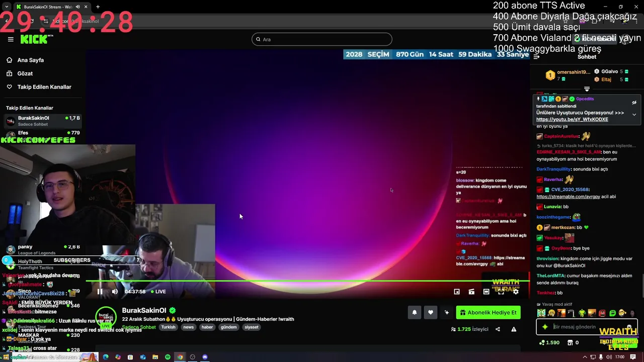Viewport: 644px width, 362px height.
Task: Report the stream warning icon
Action: (x=514, y=329)
